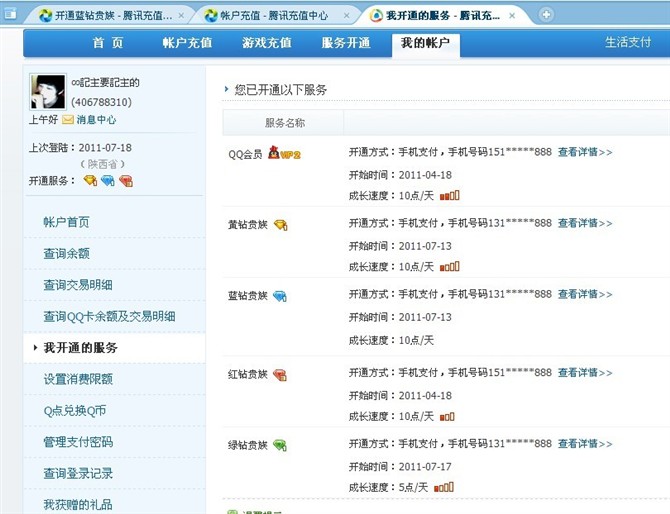The width and height of the screenshot is (670, 514).
Task: Open 帐户首页 in the sidebar
Action: click(66, 222)
